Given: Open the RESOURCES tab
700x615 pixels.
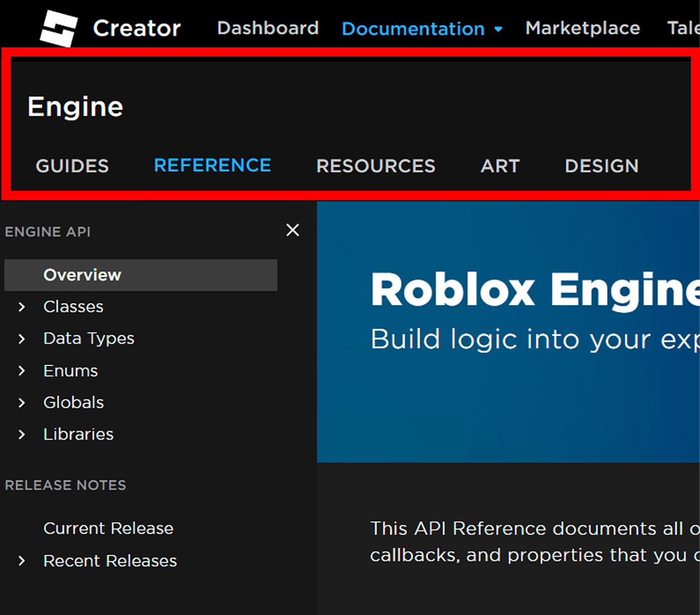Looking at the screenshot, I should [x=375, y=165].
